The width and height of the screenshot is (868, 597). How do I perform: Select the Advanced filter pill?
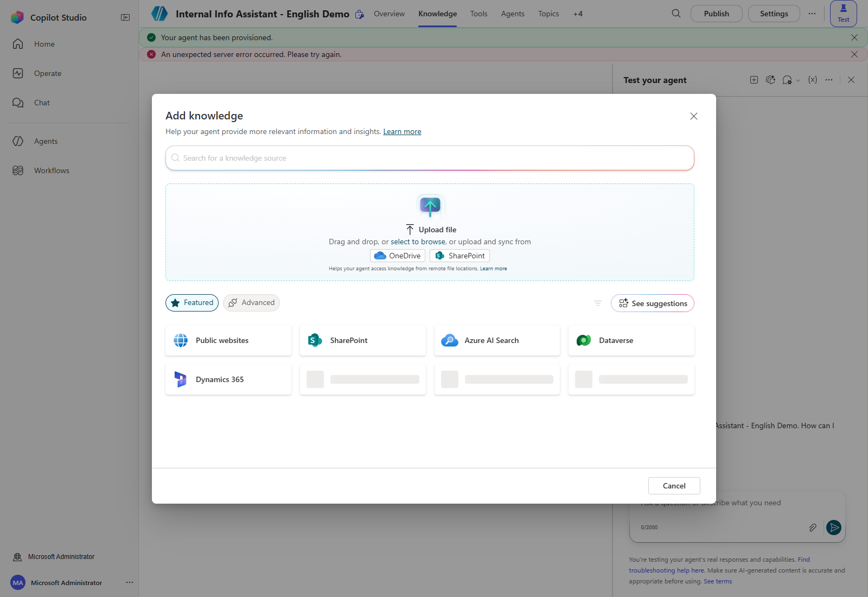[x=251, y=303]
